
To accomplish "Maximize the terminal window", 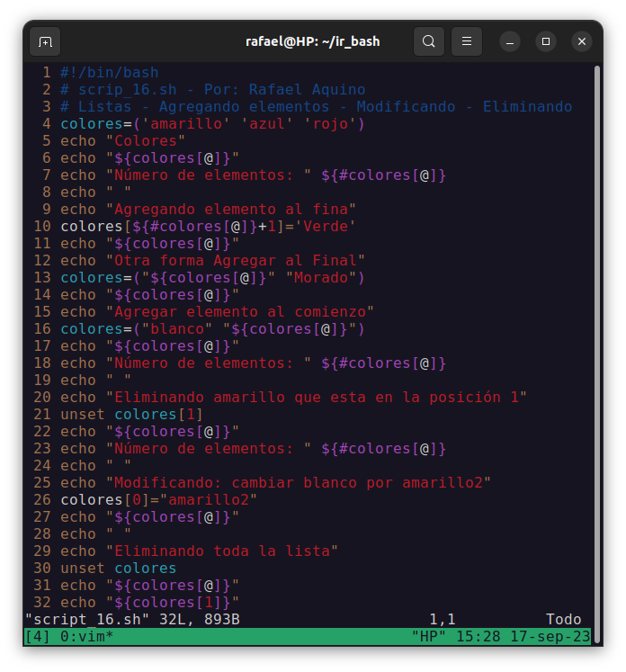I will 546,42.
